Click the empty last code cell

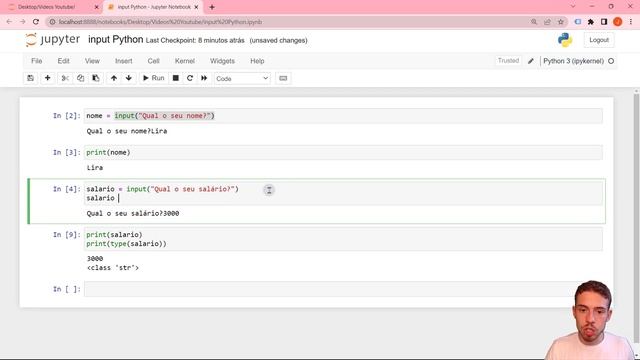(343, 289)
